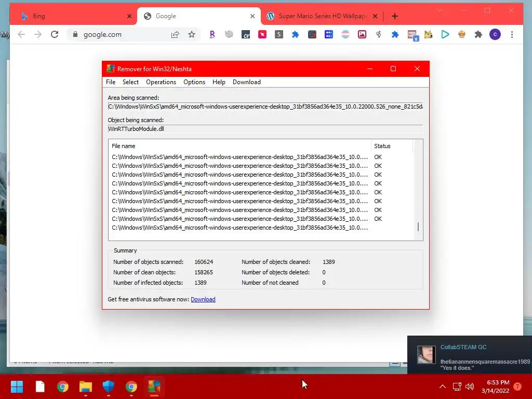The image size is (532, 399).
Task: Open the Options menu
Action: [194, 82]
